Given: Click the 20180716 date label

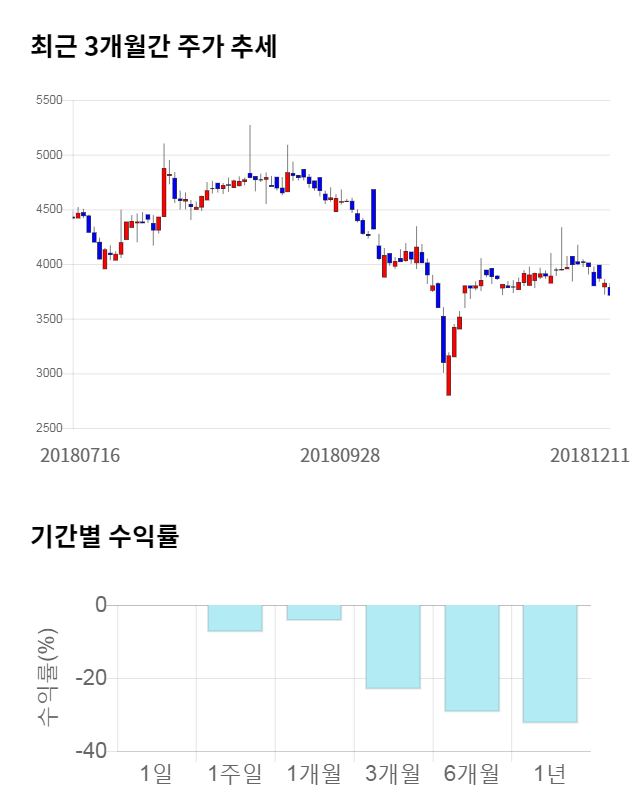Looking at the screenshot, I should 80,455.
